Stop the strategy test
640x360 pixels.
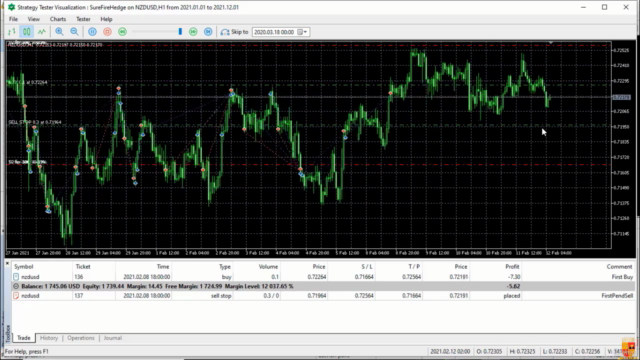(x=107, y=32)
